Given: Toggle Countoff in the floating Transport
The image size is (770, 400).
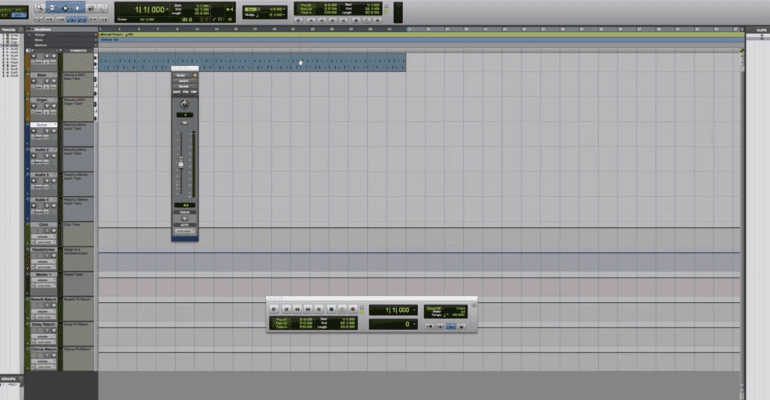Looking at the screenshot, I should [x=451, y=326].
